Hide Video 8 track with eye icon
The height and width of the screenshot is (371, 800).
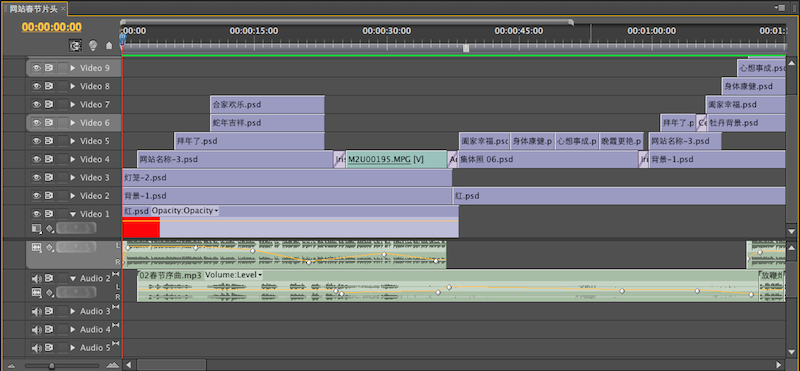tap(36, 86)
